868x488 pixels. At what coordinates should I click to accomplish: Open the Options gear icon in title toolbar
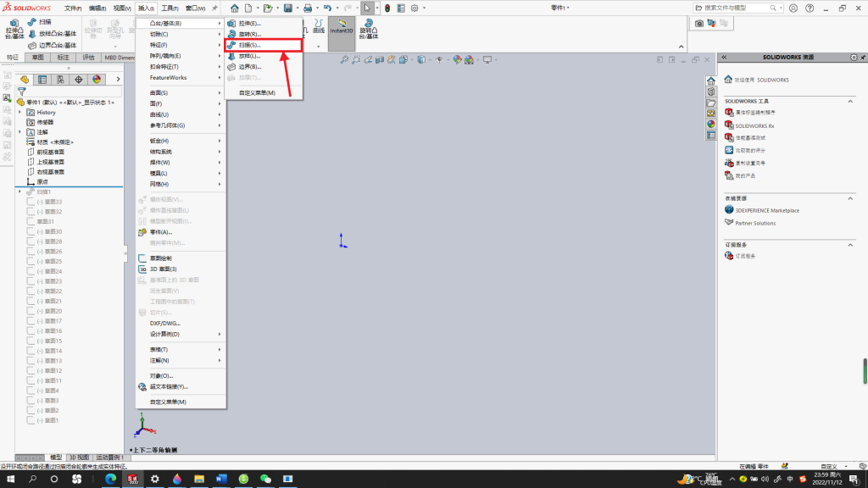(414, 8)
